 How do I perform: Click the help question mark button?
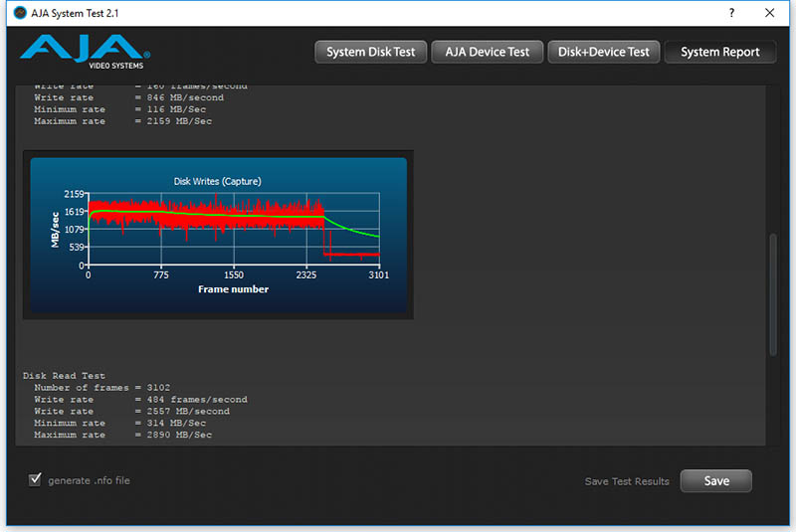coord(731,13)
